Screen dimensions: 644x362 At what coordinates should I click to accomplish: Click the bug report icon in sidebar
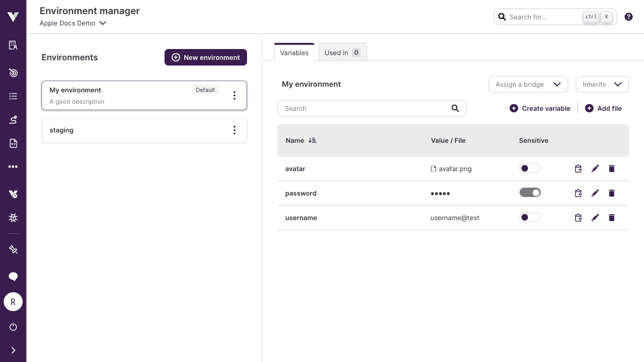(13, 218)
